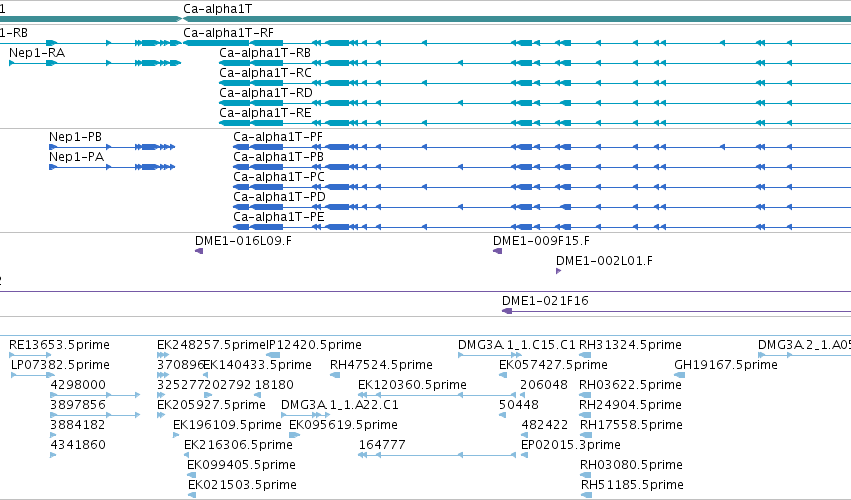Select the RH17558.5prime EST label
Screen dimensions: 851x500
631,426
